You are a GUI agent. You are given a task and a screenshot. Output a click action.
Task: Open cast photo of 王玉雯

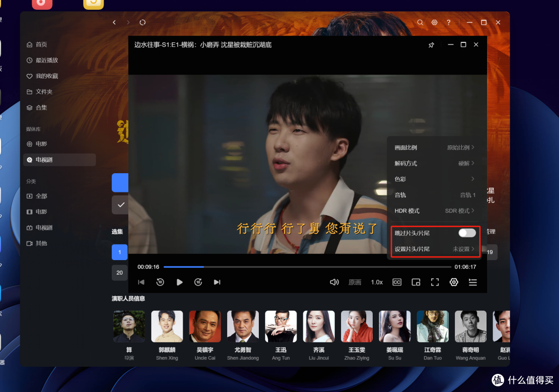click(357, 326)
